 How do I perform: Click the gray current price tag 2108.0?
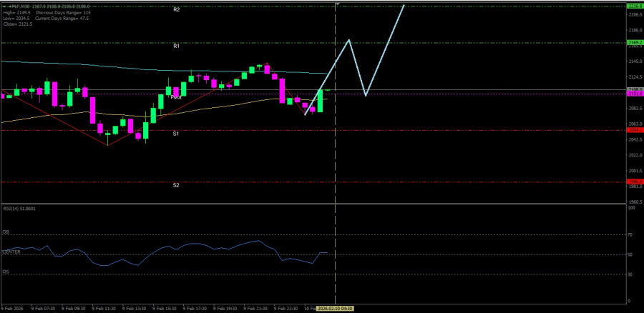tap(634, 89)
